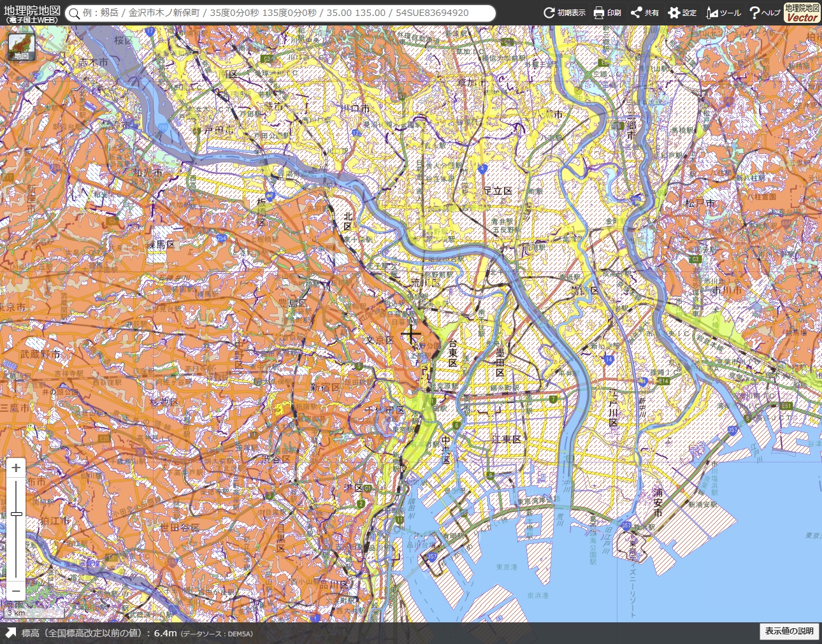The image size is (822, 644).
Task: Open the 地図 base map selector thumbnail
Action: click(x=21, y=44)
